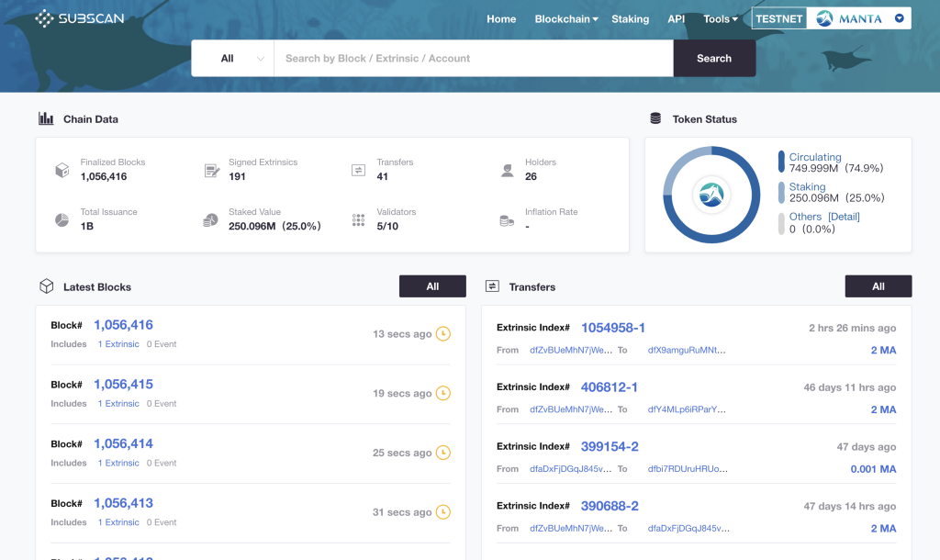
Task: Click the Chain Data bar chart icon
Action: [46, 118]
